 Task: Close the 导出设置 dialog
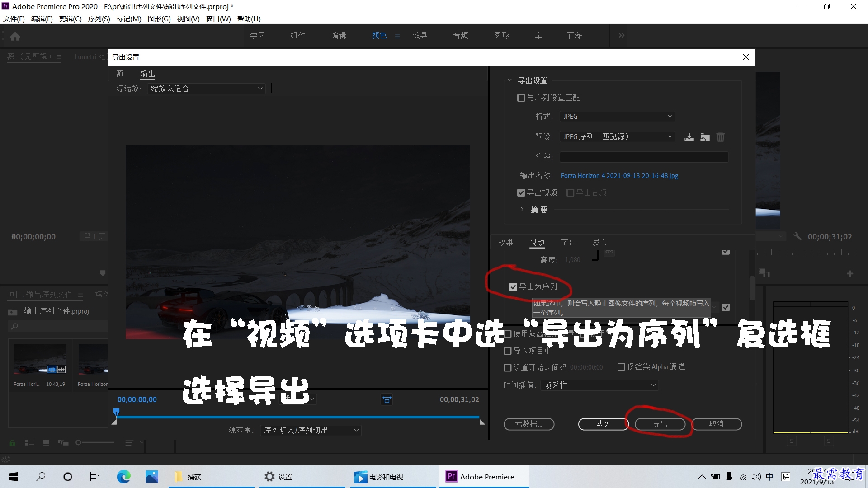pyautogui.click(x=746, y=57)
